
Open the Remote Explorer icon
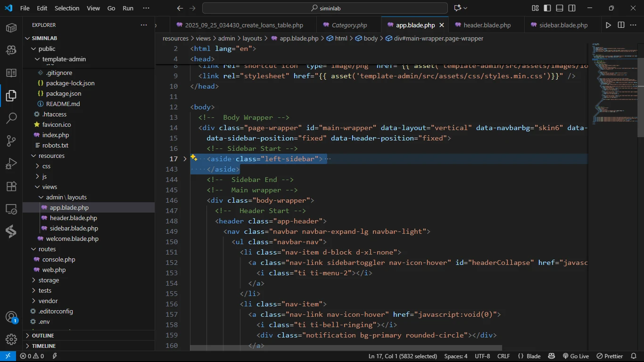[11, 209]
